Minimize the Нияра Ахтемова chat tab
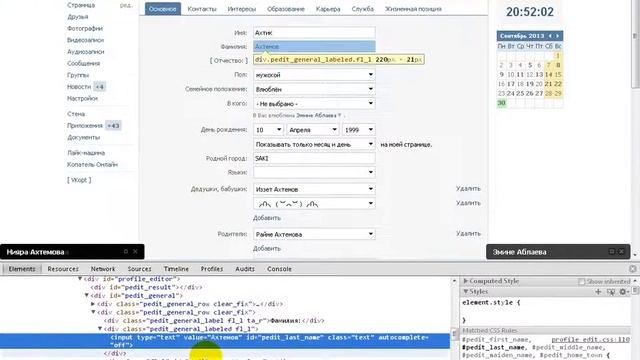 pos(126,251)
